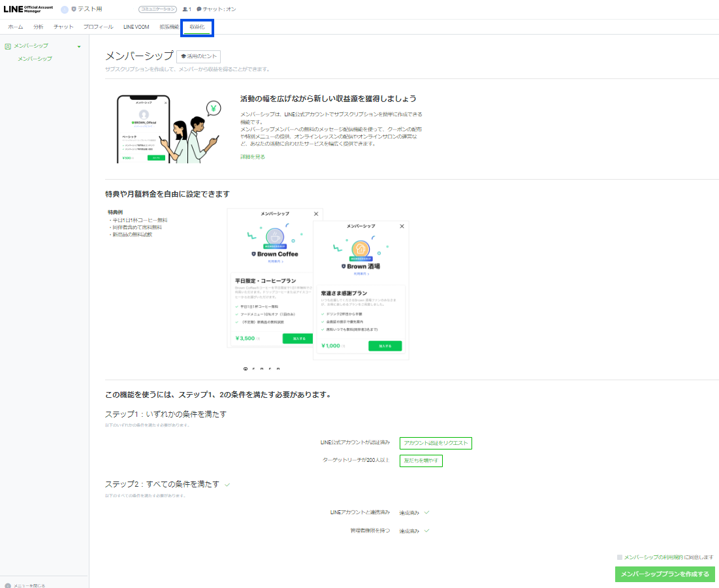Collapse the メンバーシップ sidebar section arrow
Viewport: 719px width, 588px height.
click(79, 47)
